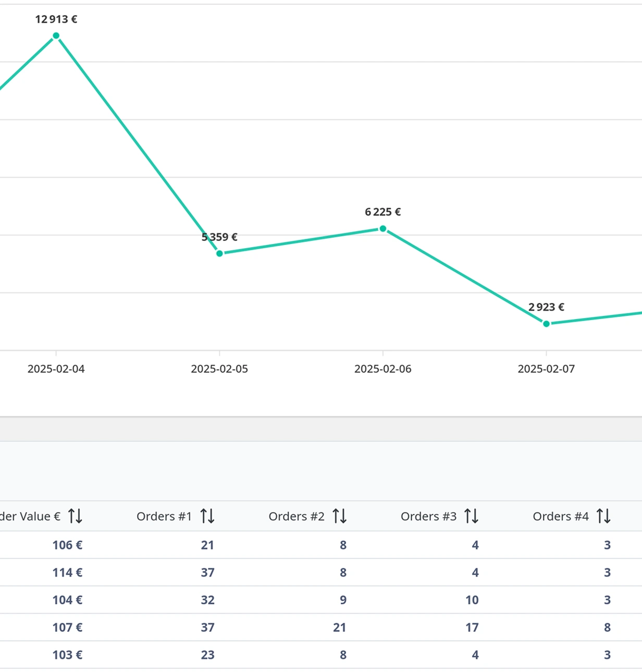Select the 114 € order value cell
The image size is (642, 672).
pyautogui.click(x=67, y=572)
